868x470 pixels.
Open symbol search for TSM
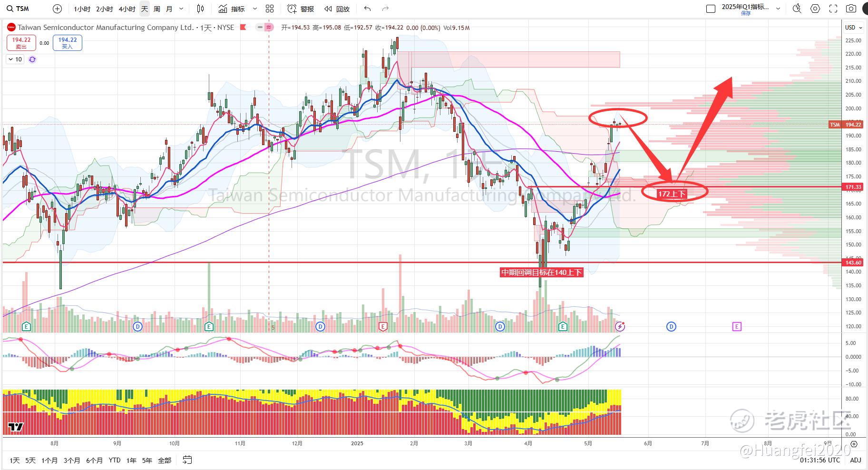tap(18, 9)
